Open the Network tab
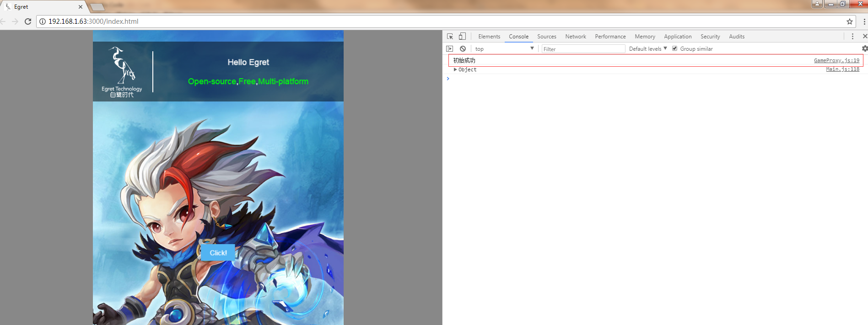Viewport: 868px width, 325px height. (x=575, y=37)
